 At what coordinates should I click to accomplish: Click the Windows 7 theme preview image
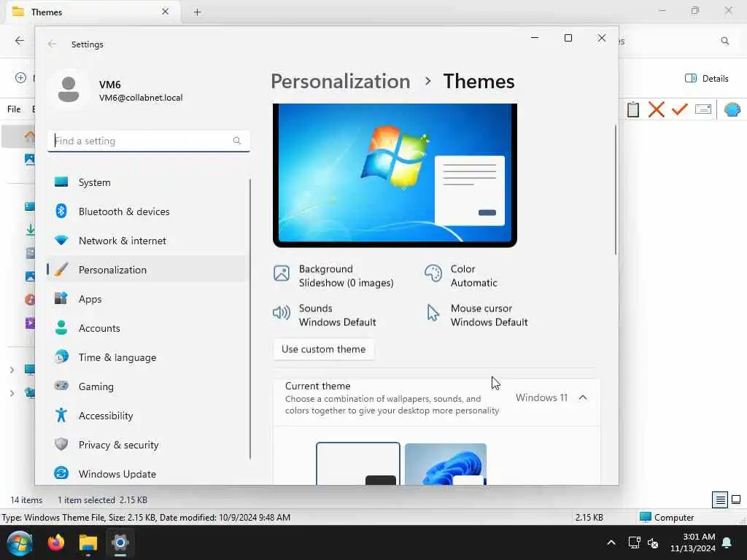pos(395,174)
